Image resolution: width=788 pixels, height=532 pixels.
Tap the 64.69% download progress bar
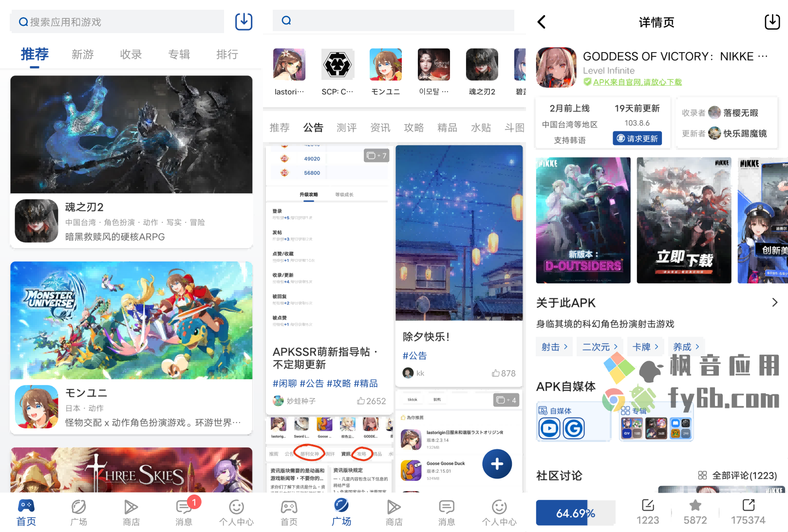[x=575, y=513]
